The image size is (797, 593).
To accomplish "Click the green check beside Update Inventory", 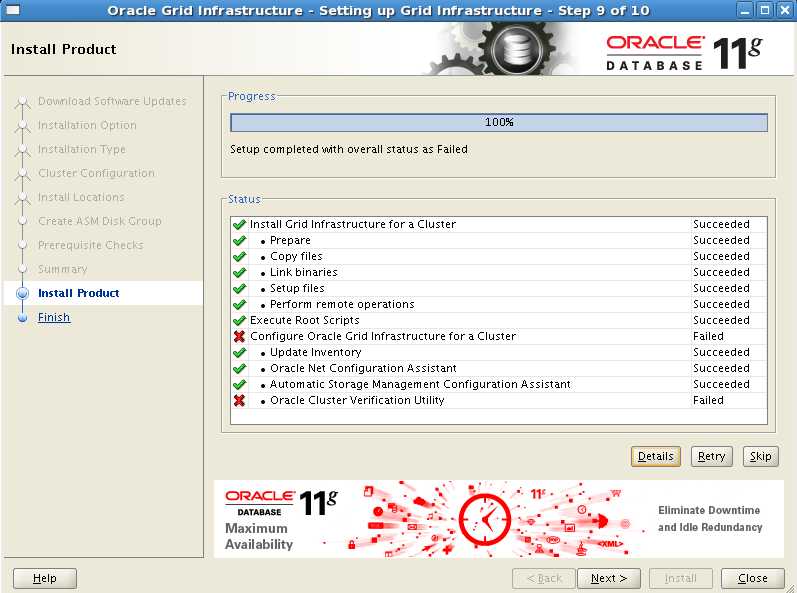I will (239, 352).
